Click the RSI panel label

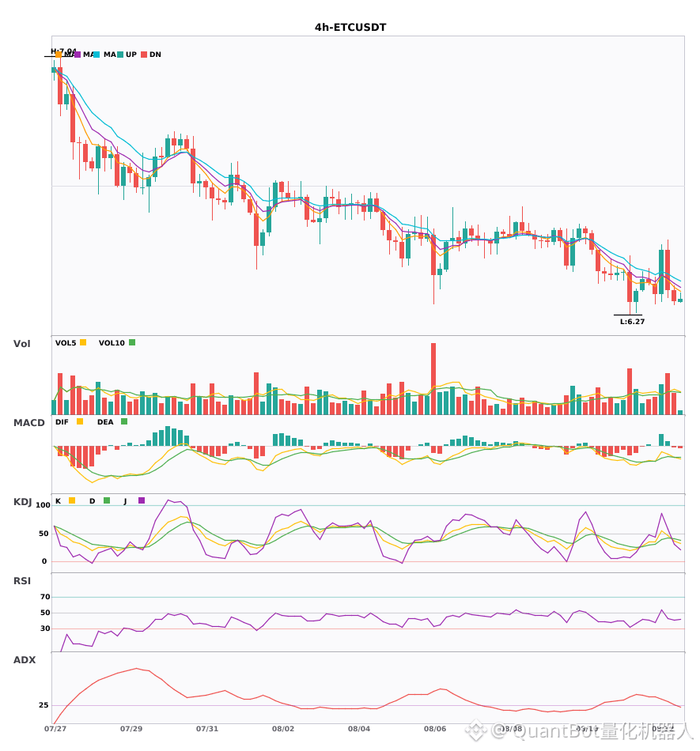(22, 581)
